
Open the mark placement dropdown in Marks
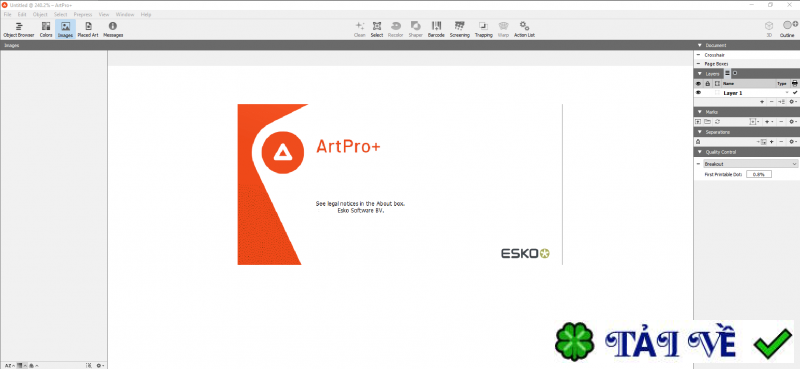(x=755, y=121)
